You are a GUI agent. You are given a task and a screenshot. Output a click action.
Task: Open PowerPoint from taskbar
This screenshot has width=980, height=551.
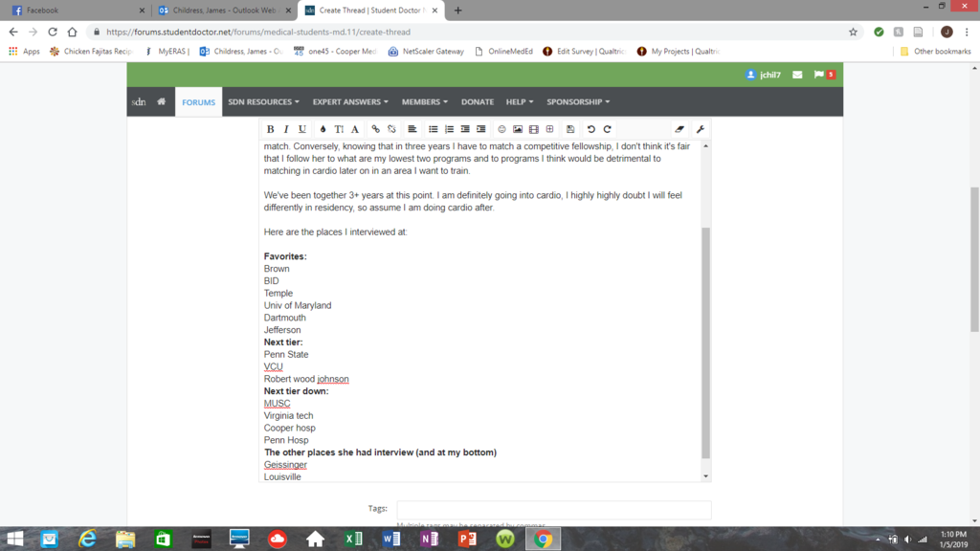tap(467, 539)
